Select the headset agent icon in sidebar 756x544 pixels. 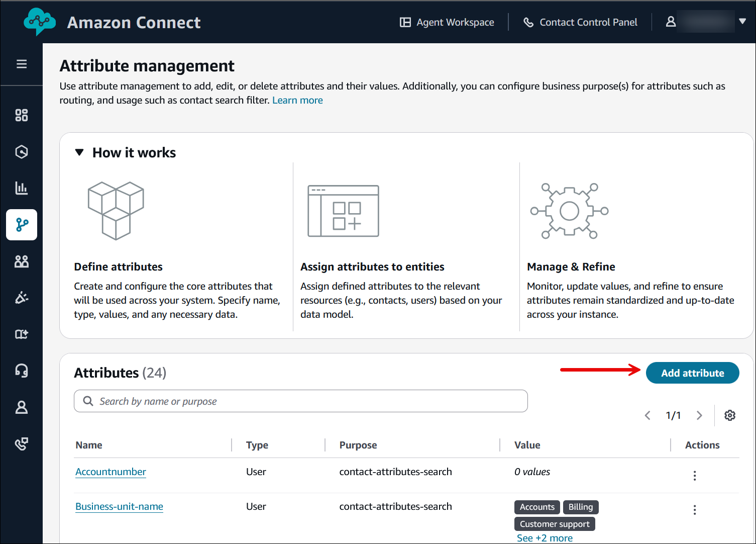pyautogui.click(x=21, y=370)
